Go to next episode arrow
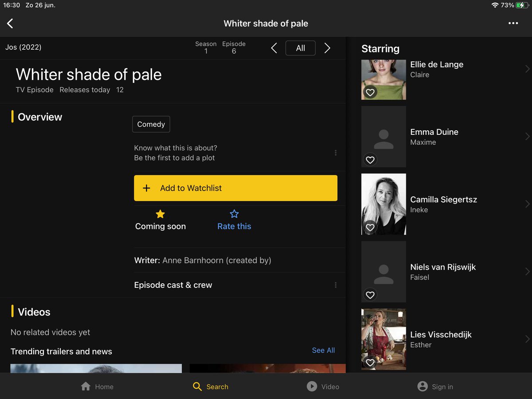Screen dimensions: 532x399 coord(327,48)
